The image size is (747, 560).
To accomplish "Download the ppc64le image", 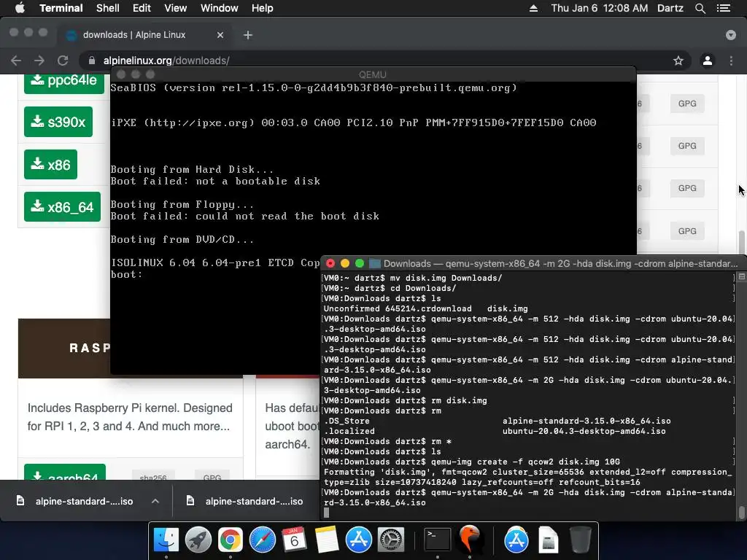I will pyautogui.click(x=64, y=82).
